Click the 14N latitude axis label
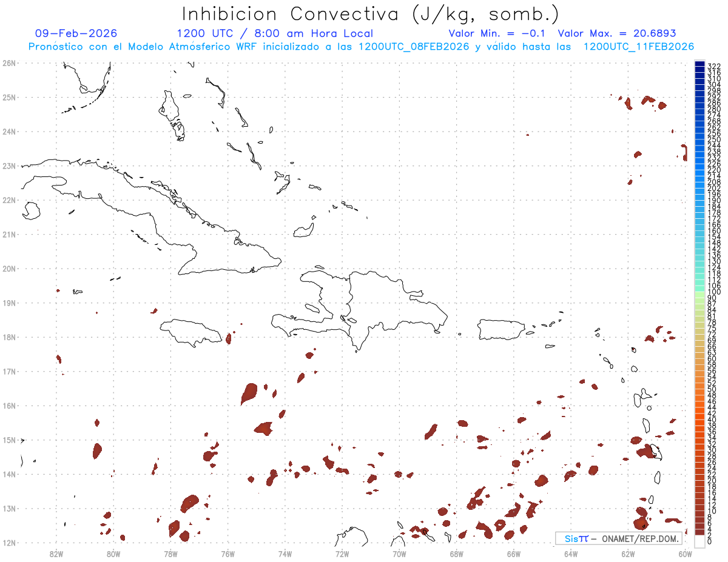 coord(8,474)
